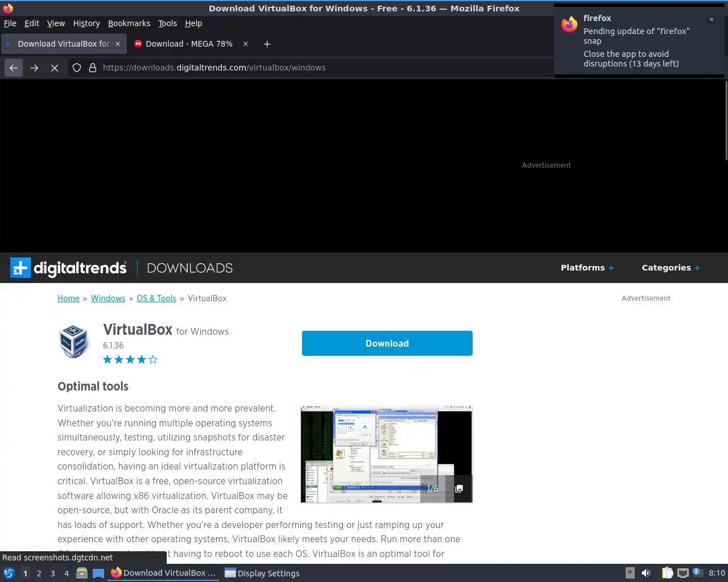
Task: Dismiss the firefox snap update notification
Action: 711,19
